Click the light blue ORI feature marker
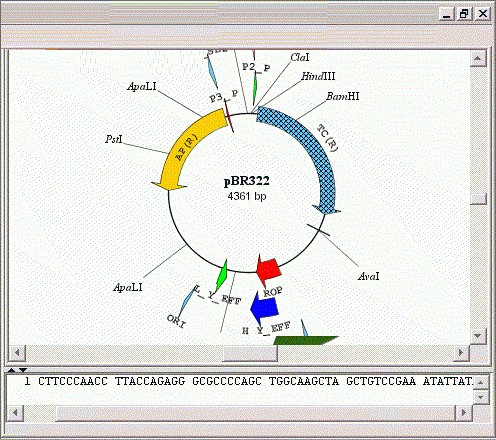The image size is (496, 440). [186, 304]
